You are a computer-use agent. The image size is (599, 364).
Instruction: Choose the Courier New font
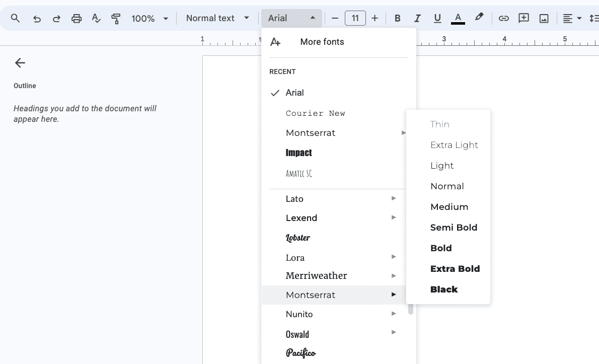click(315, 113)
